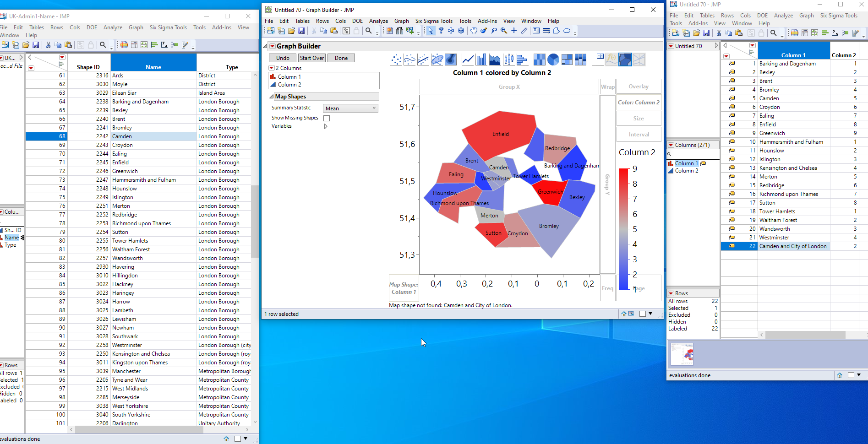This screenshot has width=868, height=444.
Task: Toggle checkbox in Untitled 70 status bar
Action: tap(851, 375)
